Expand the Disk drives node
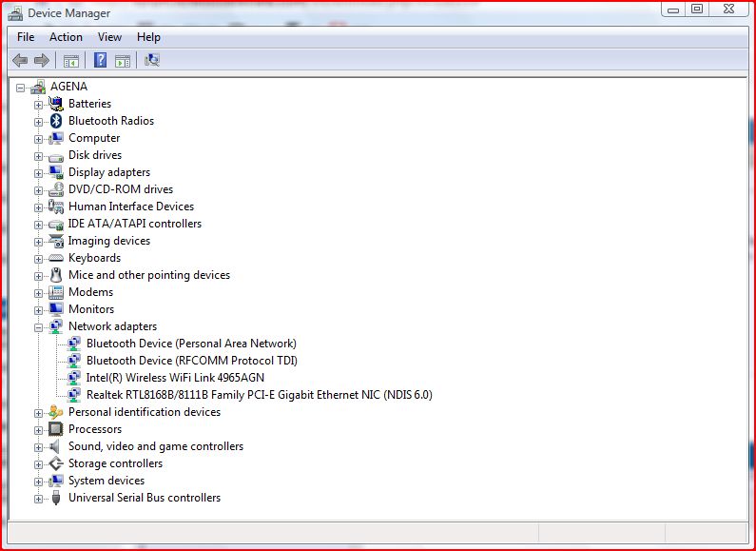 (39, 156)
